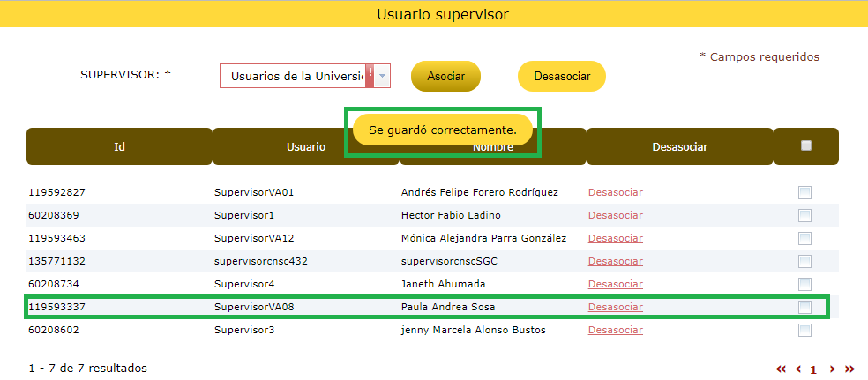868x380 pixels.
Task: Click Desasociar link for Supervisor4
Action: point(615,284)
